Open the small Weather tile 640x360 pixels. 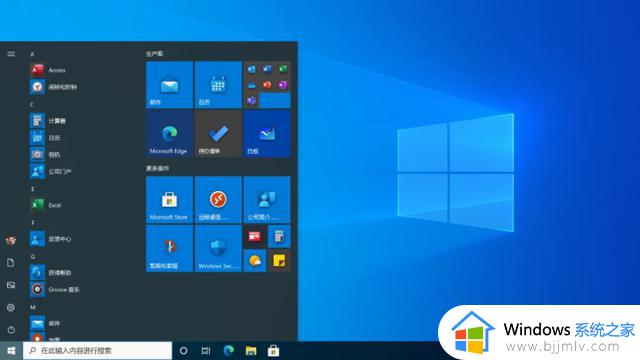[x=255, y=260]
